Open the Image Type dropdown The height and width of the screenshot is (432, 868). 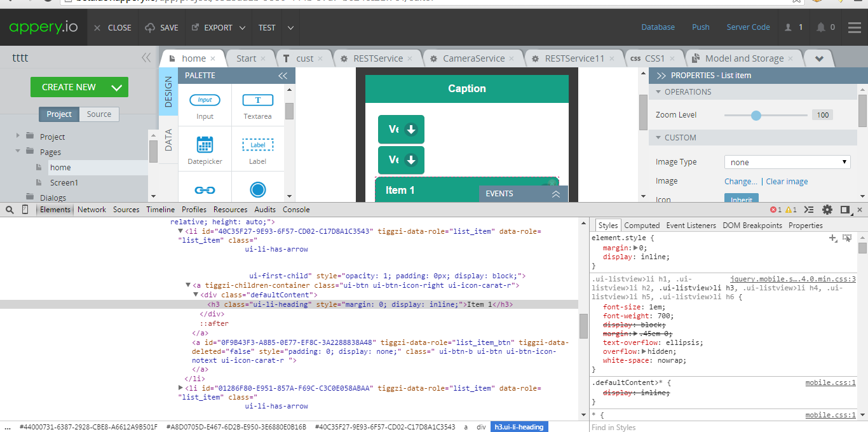[787, 162]
